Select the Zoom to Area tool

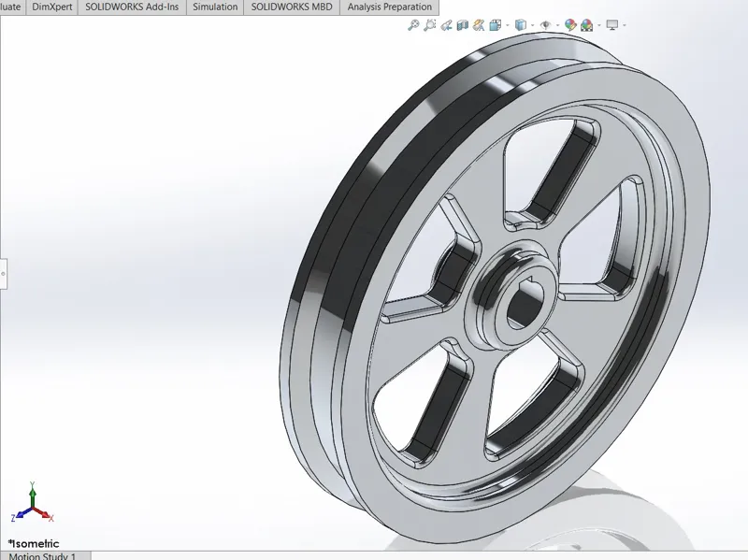(x=430, y=25)
